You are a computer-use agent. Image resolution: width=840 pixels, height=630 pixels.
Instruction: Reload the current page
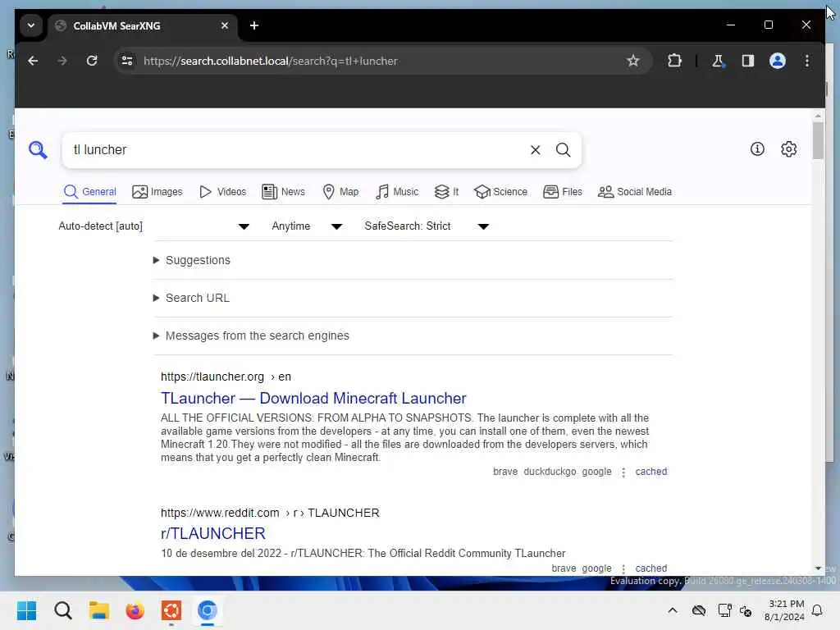[x=92, y=61]
